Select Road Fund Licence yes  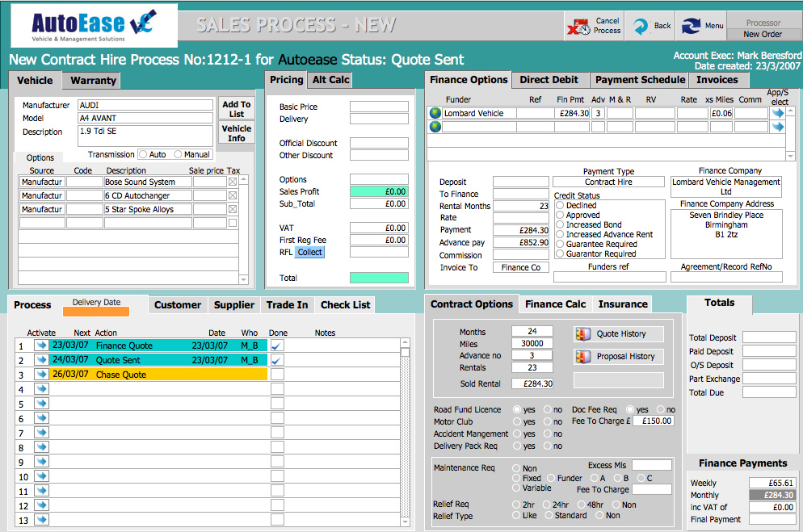click(517, 409)
